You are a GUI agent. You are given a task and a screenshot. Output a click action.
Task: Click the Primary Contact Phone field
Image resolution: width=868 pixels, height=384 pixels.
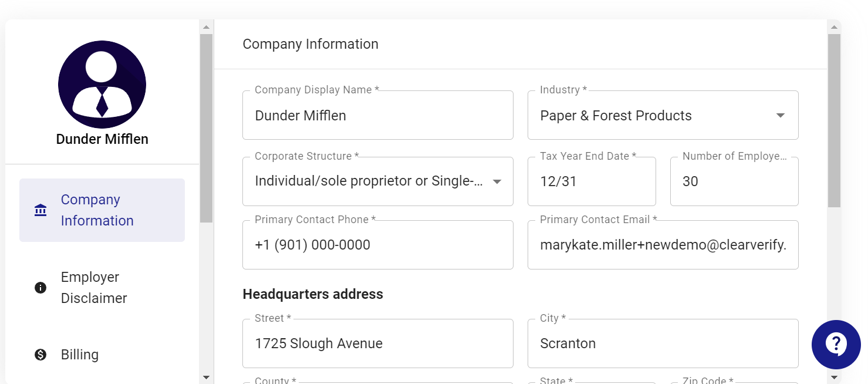tap(378, 245)
